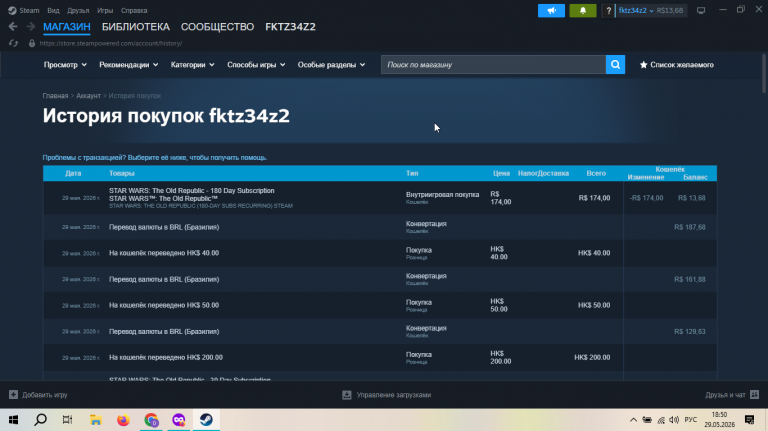Screen dimensions: 768x431
Task: Open the Windows Start menu
Action: tap(13, 420)
